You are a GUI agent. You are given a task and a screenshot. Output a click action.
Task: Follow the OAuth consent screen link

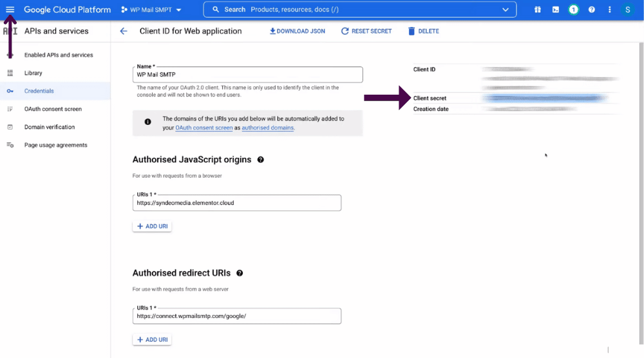[204, 127]
